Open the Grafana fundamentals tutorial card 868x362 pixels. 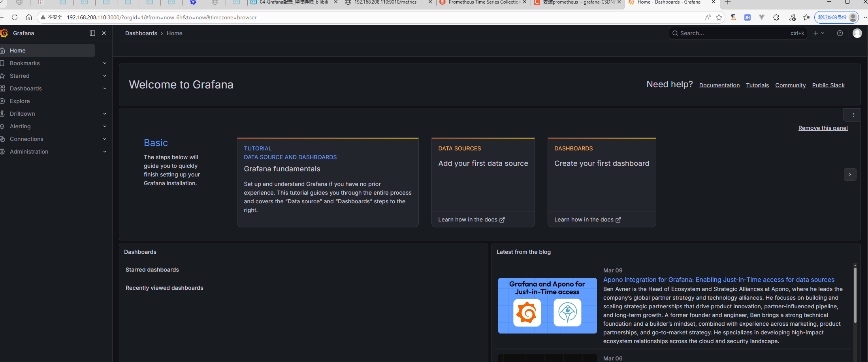(x=328, y=182)
